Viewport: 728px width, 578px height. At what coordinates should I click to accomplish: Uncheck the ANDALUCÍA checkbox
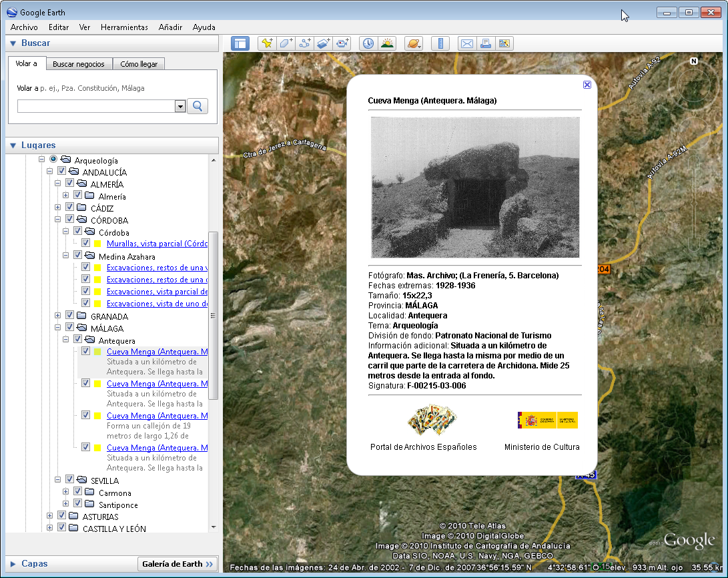62,172
